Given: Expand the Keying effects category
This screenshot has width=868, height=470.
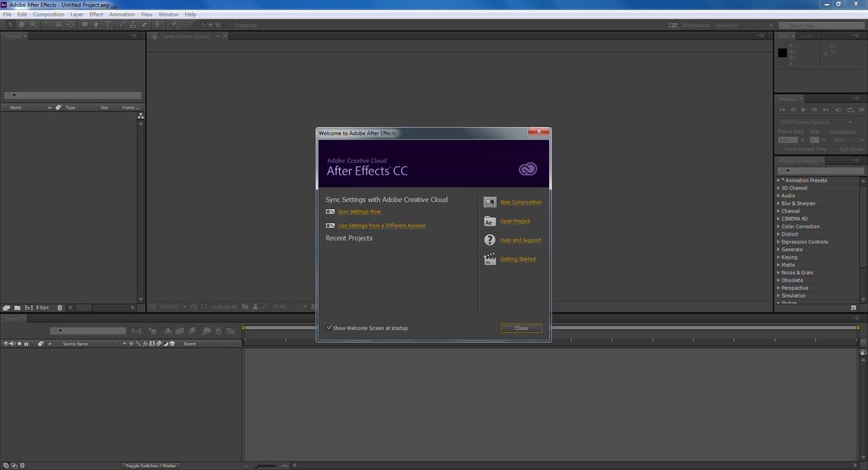Looking at the screenshot, I should (779, 258).
